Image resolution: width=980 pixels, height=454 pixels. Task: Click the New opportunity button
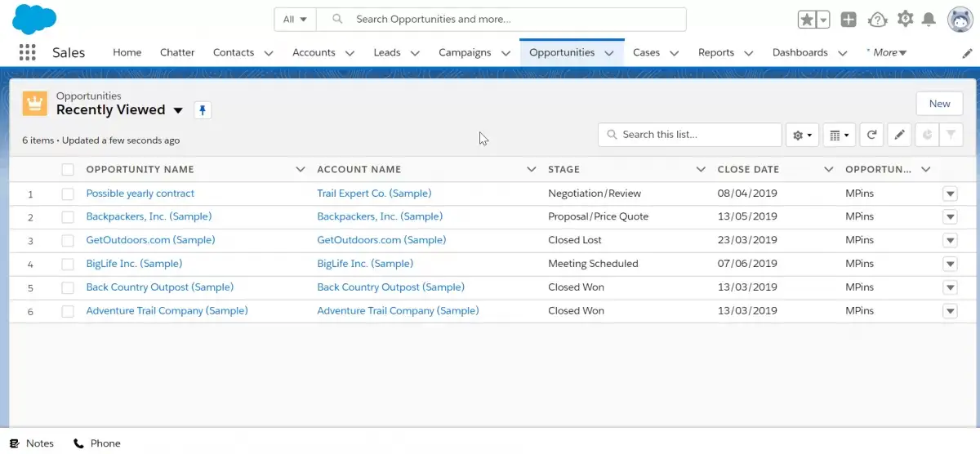940,104
